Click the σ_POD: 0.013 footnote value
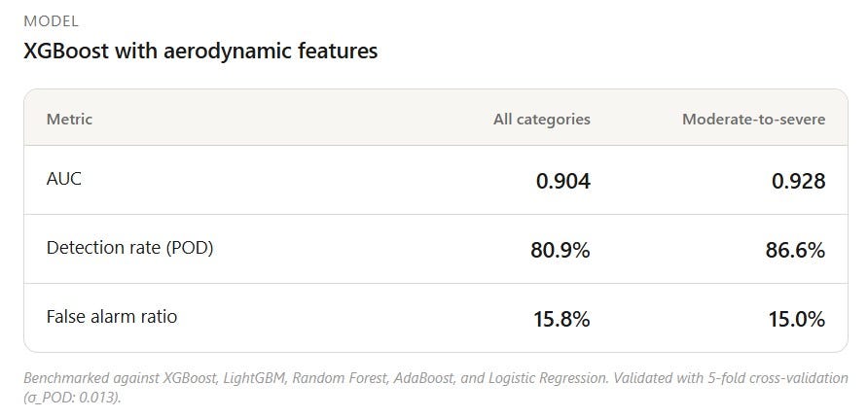The image size is (868, 418). [x=71, y=398]
